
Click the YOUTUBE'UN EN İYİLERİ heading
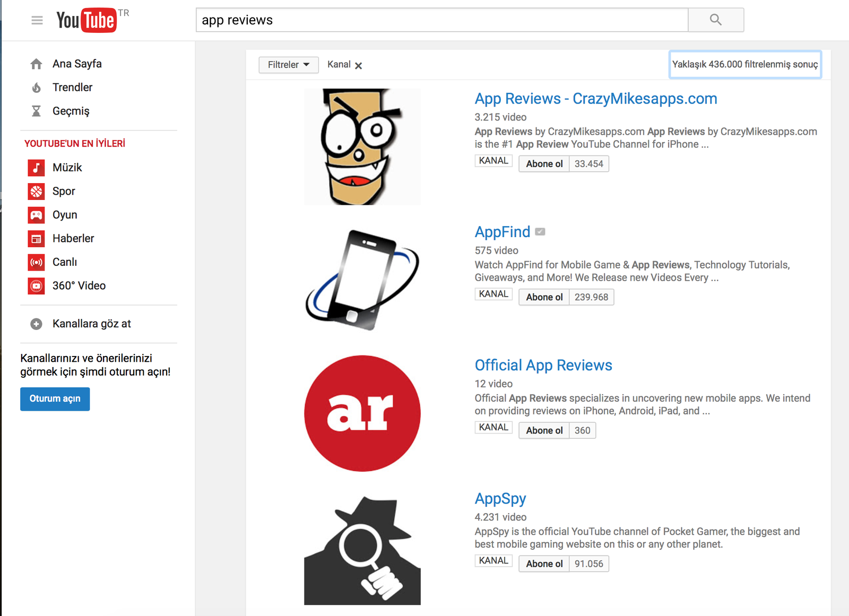(75, 144)
